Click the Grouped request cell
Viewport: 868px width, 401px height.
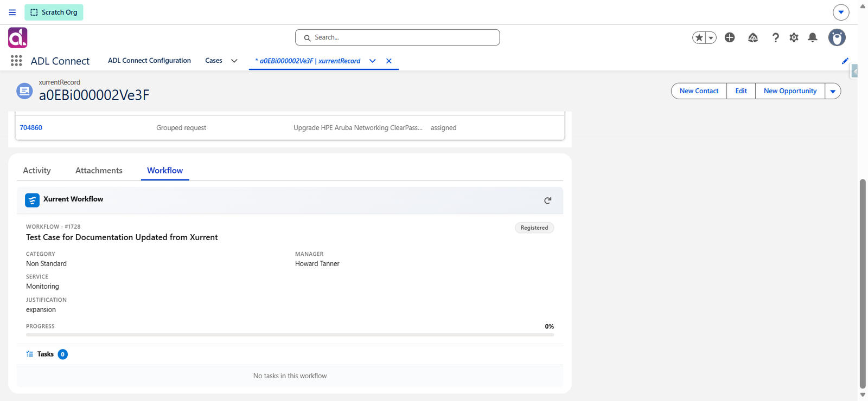click(x=181, y=128)
